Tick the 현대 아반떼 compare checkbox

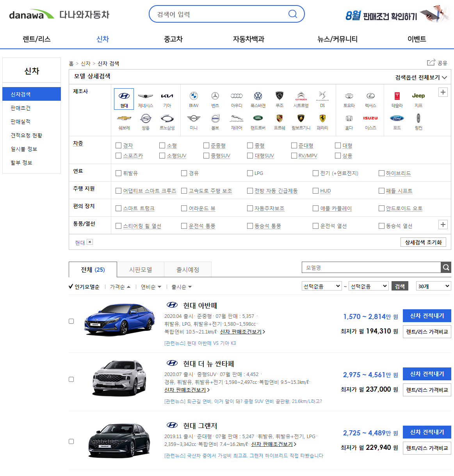coord(71,321)
